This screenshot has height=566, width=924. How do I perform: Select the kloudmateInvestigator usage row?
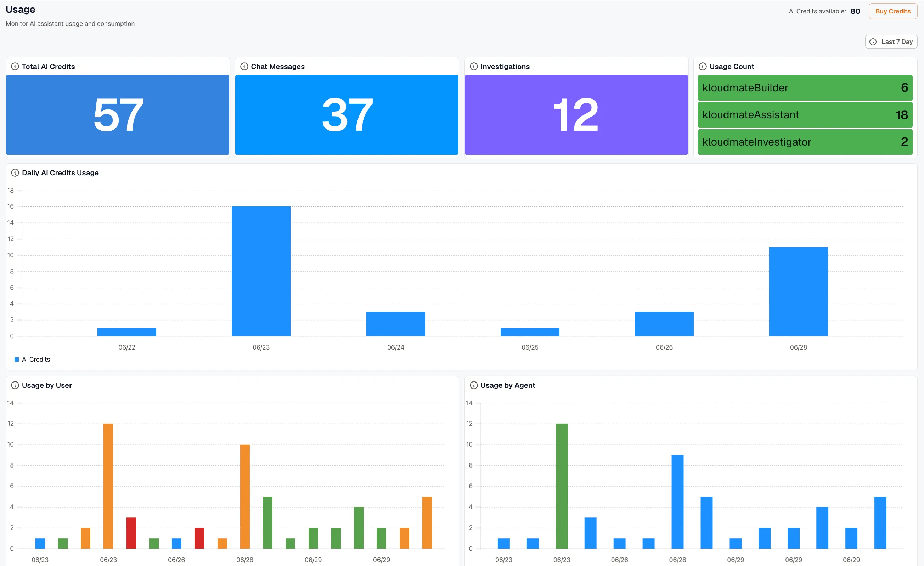click(x=805, y=142)
